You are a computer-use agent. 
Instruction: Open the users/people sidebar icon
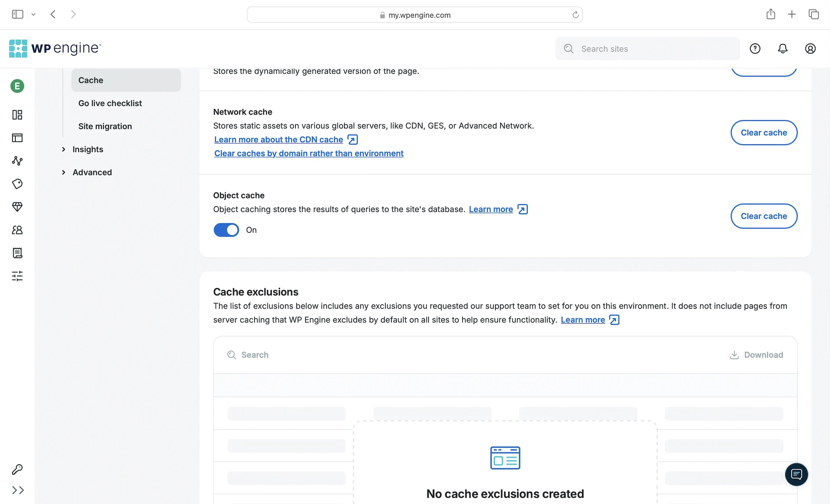17,230
